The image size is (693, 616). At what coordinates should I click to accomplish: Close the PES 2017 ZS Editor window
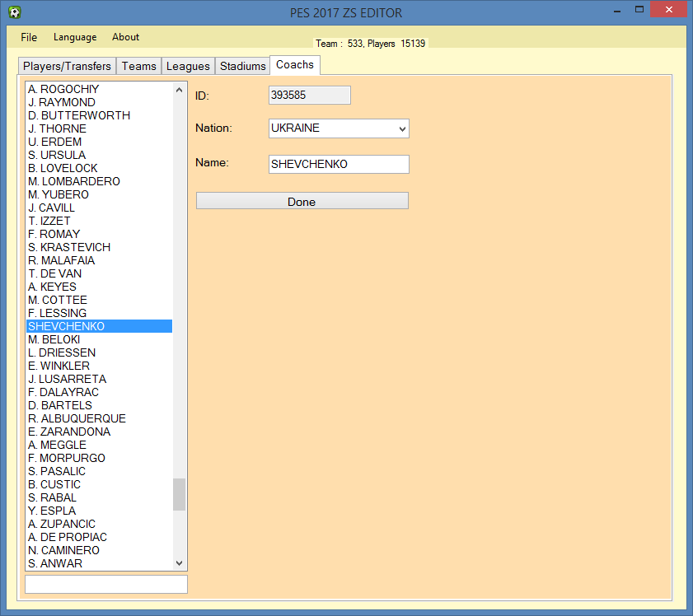(x=669, y=9)
